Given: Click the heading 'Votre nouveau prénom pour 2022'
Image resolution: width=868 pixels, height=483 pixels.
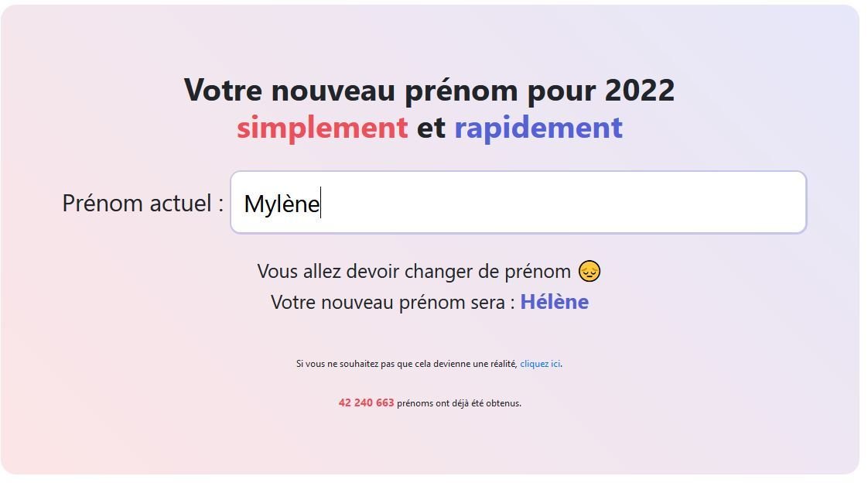Looking at the screenshot, I should (x=429, y=90).
